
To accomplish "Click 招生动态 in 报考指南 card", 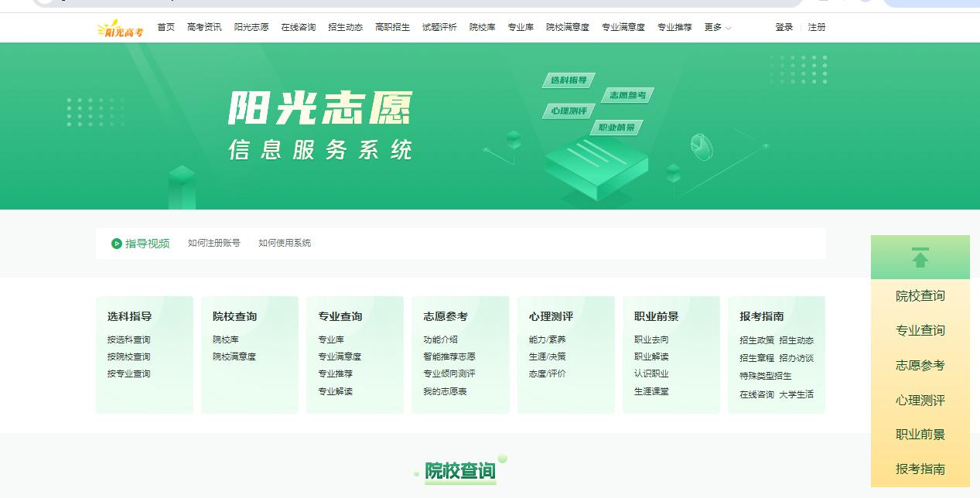I will point(796,340).
